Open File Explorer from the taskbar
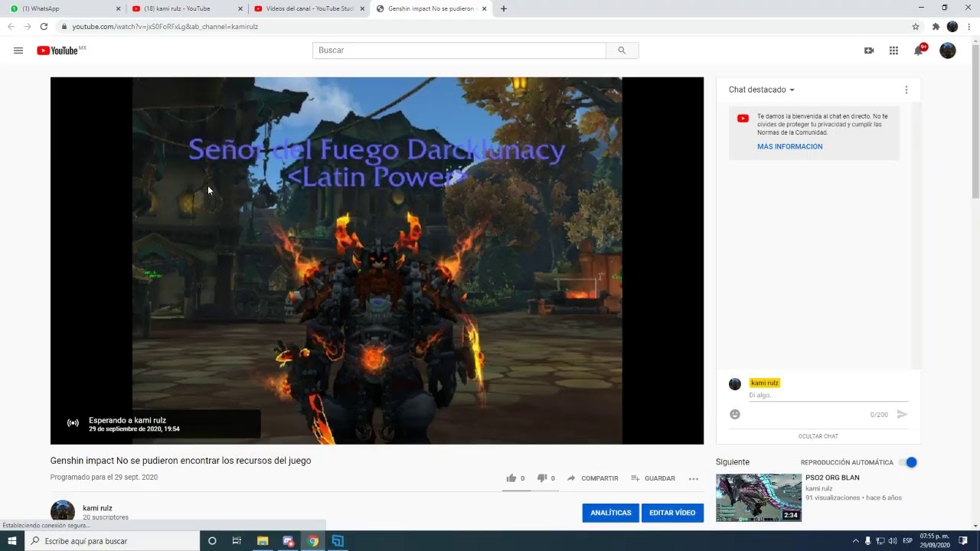Screen dimensions: 980x551 263,541
